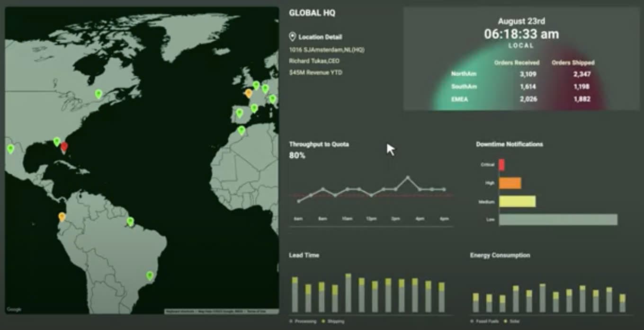This screenshot has width=644, height=330.
Task: Click the Orders Shipped column header
Action: 573,62
